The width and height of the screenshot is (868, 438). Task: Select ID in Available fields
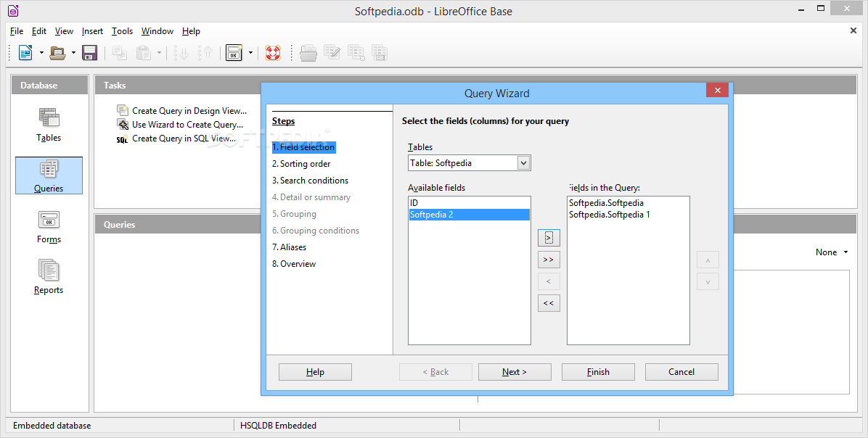(x=469, y=203)
